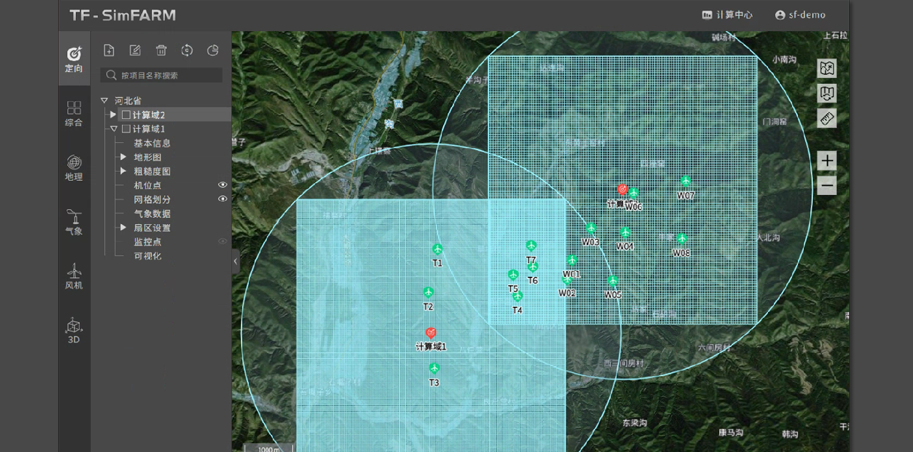Select 监控点 tree item
This screenshot has width=913, height=452.
click(x=147, y=242)
